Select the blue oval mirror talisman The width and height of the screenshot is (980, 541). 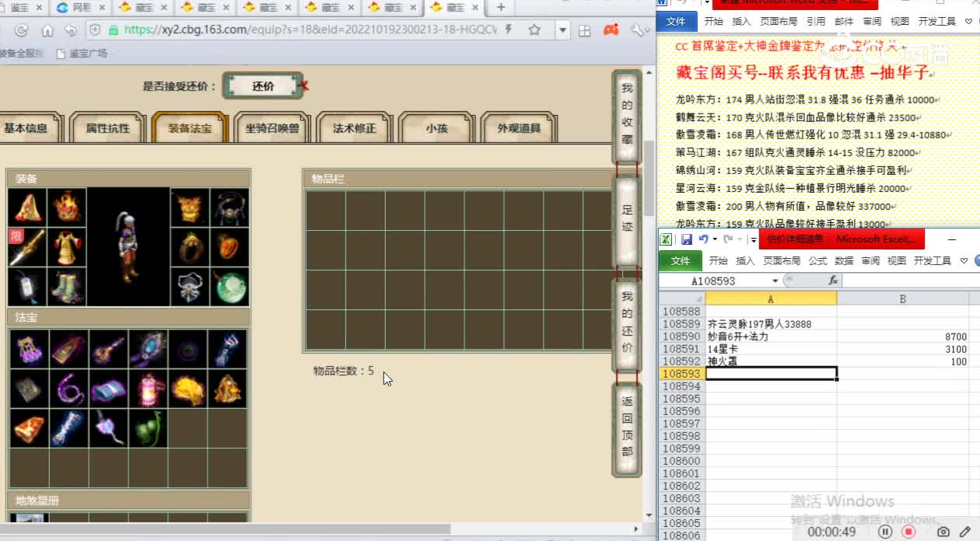[148, 349]
